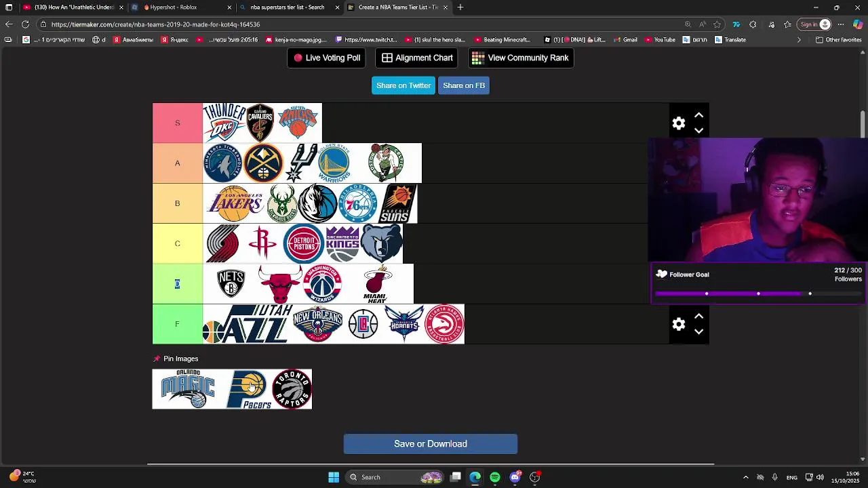Open settings gear for the F tier row

coord(679,325)
